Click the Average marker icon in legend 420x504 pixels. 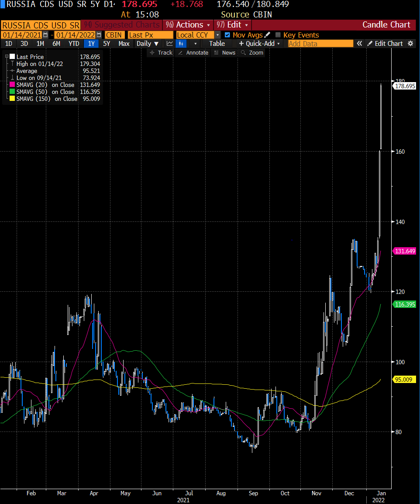click(x=12, y=71)
